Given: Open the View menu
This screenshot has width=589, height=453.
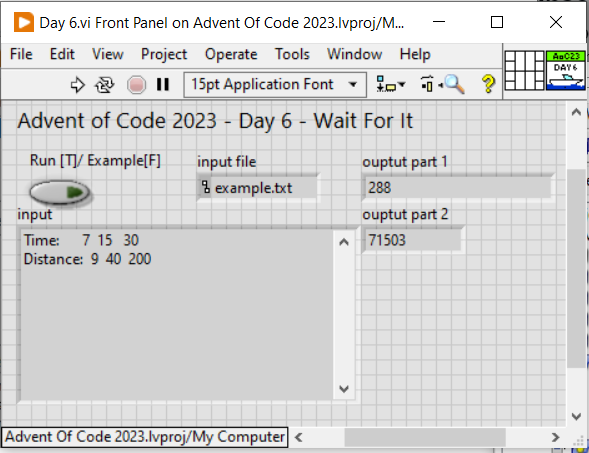Looking at the screenshot, I should 107,54.
